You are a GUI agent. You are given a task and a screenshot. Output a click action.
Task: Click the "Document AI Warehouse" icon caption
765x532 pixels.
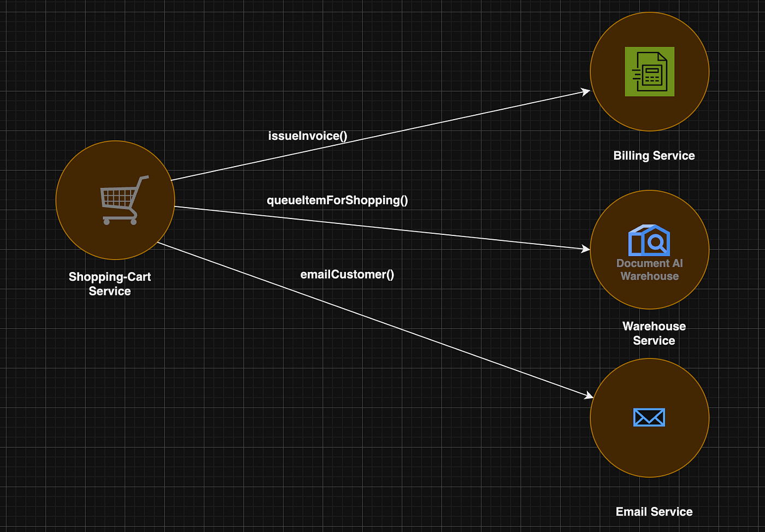(x=650, y=270)
